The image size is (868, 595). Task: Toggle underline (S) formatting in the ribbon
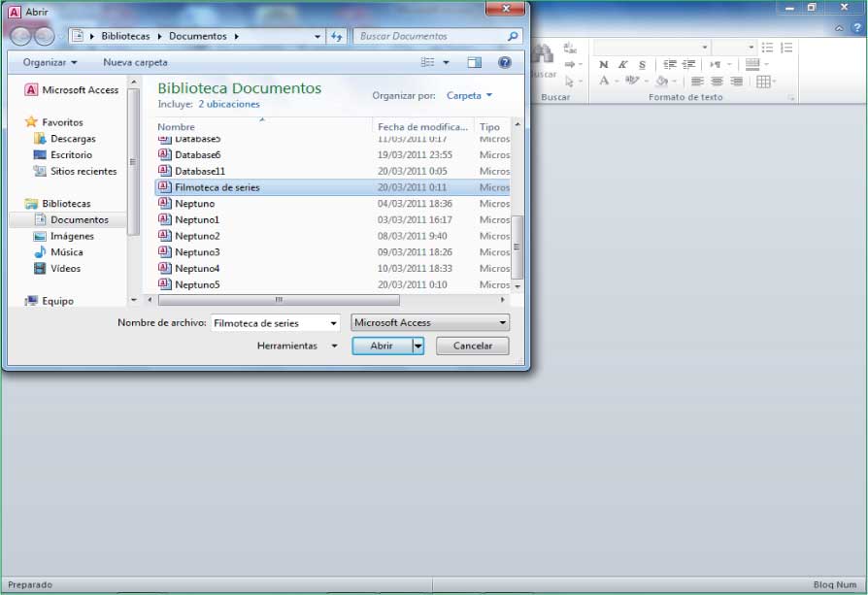642,65
